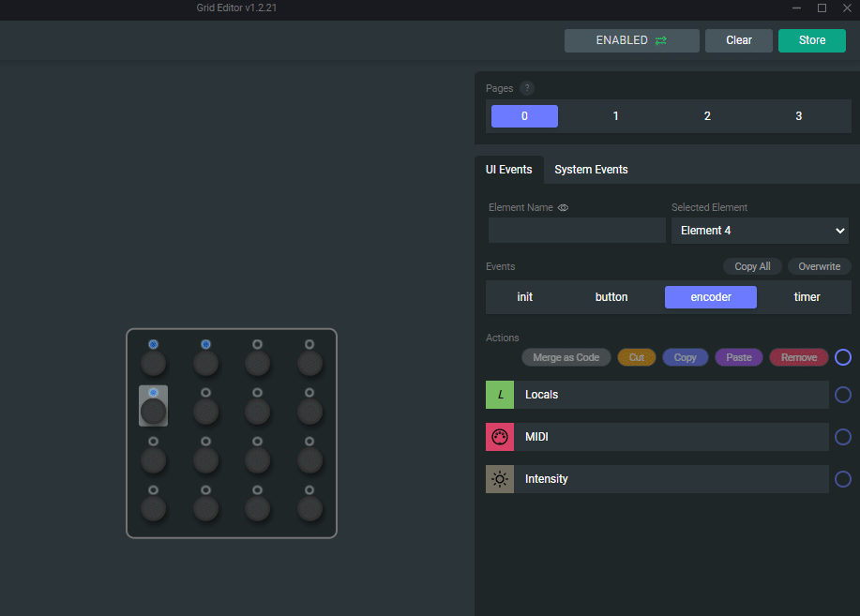The height and width of the screenshot is (616, 860).
Task: Open the Selected Element dropdown
Action: coord(760,230)
